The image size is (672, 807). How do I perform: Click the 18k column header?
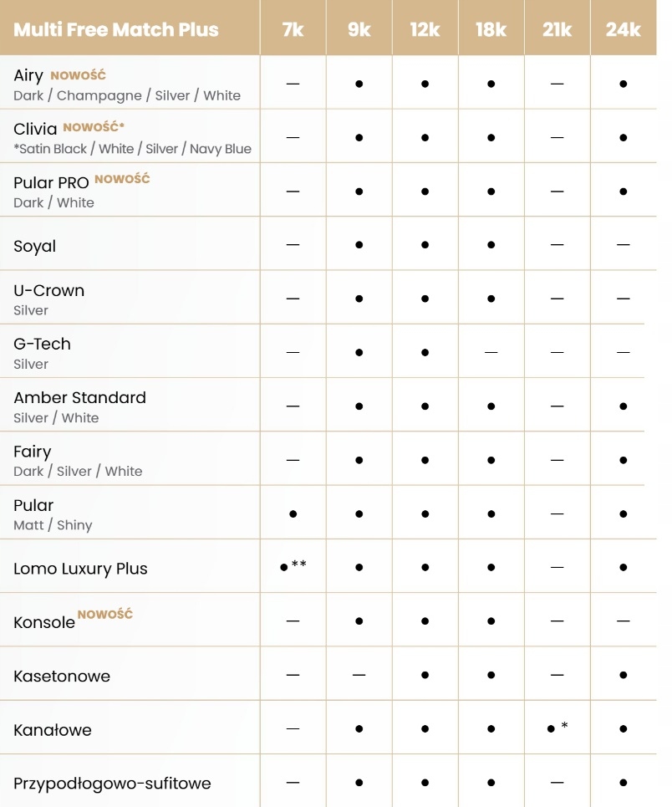pos(491,29)
